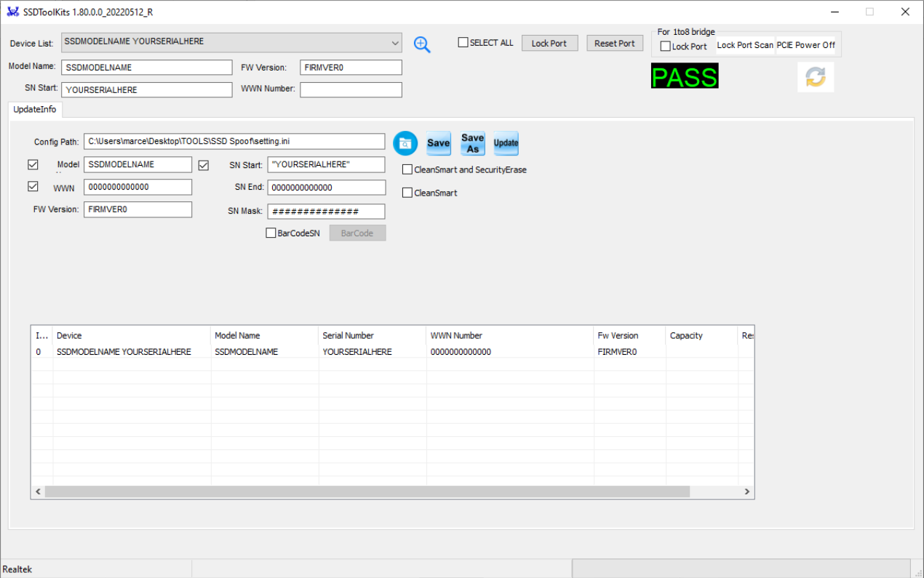
Task: Tick the standalone CleanSmart checkbox
Action: [407, 193]
